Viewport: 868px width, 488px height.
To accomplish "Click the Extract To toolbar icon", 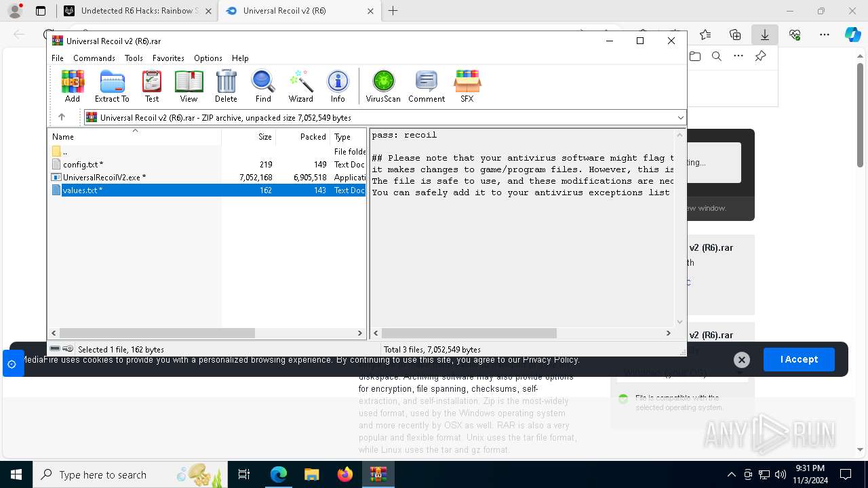I will (x=112, y=86).
